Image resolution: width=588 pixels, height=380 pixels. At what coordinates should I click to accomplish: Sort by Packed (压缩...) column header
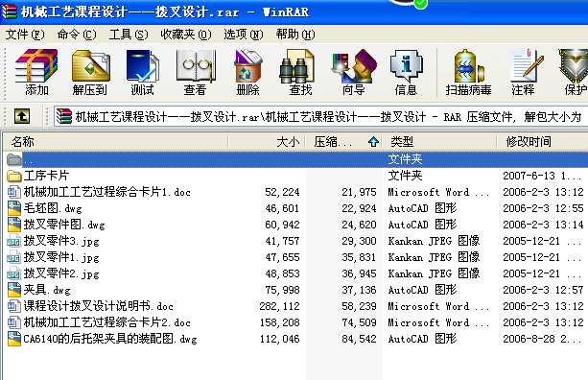(x=343, y=142)
